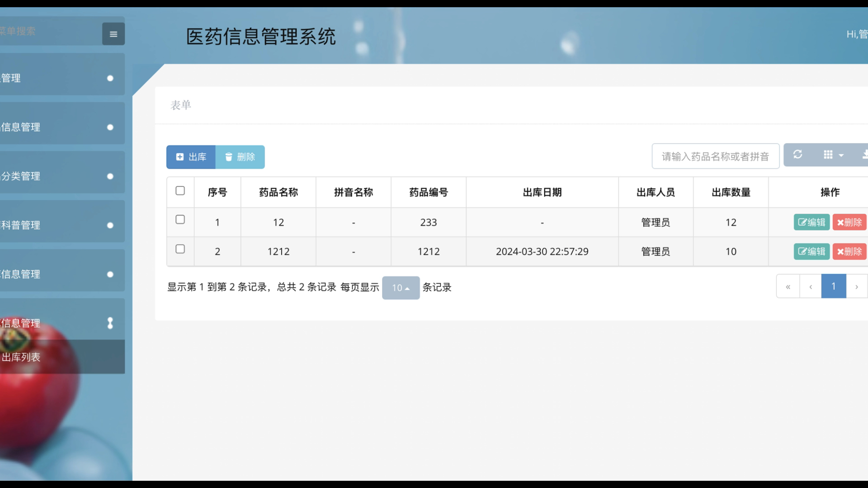Open the columns grid icon dropdown
The image size is (868, 488).
[x=833, y=155]
